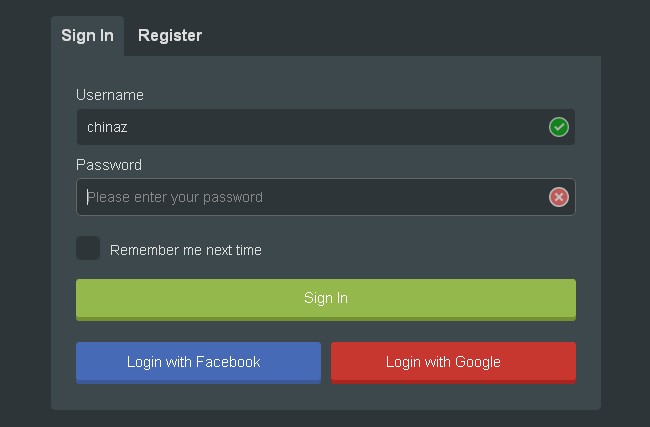Open the Register tab
This screenshot has height=427, width=650.
(170, 36)
